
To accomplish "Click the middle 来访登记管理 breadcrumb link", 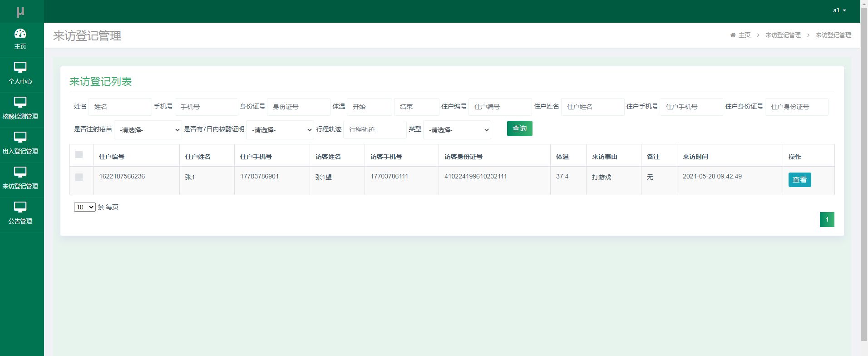I will pyautogui.click(x=783, y=35).
